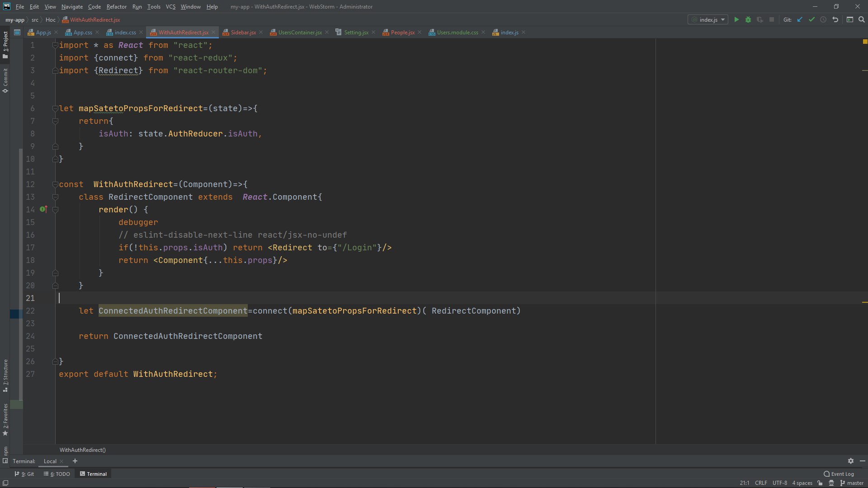Open the index.js run configuration dropdown
Image resolution: width=868 pixels, height=488 pixels.
click(708, 19)
